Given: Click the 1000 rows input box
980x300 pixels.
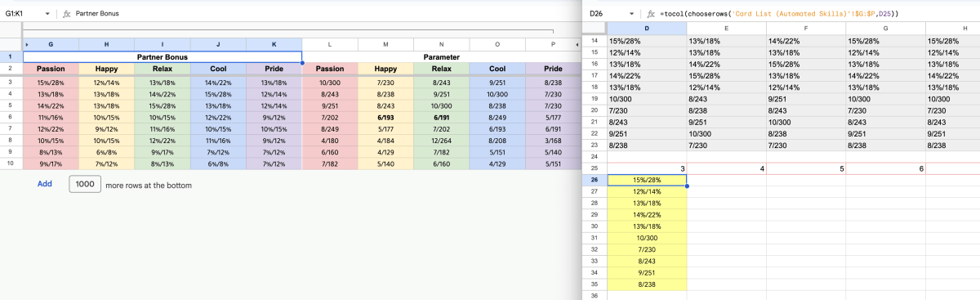Looking at the screenshot, I should tap(84, 185).
